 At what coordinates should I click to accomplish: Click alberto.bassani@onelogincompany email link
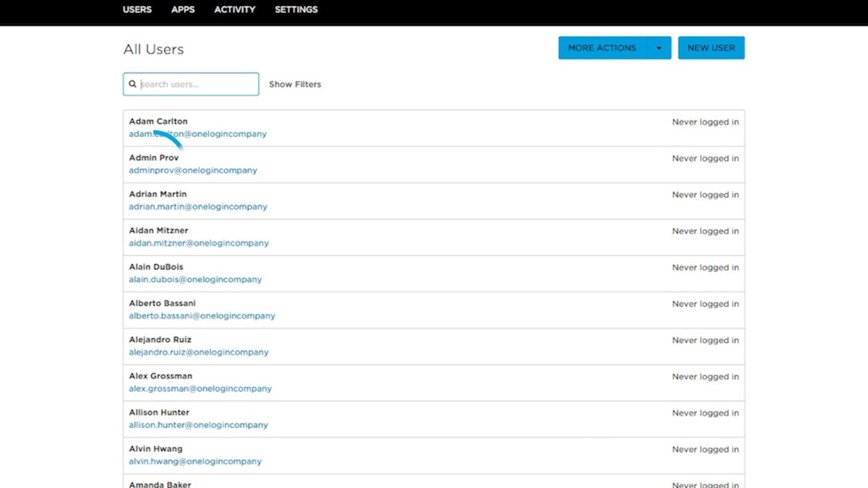(201, 316)
